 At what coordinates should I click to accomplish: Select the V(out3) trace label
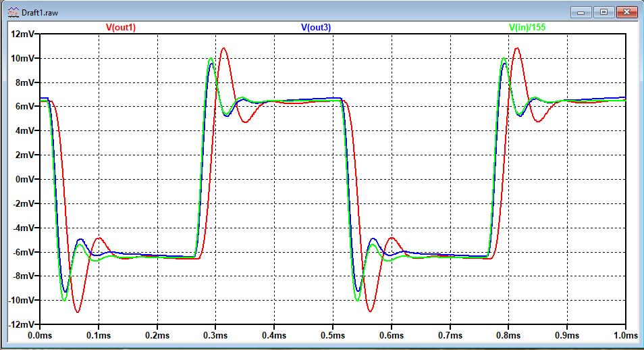coord(316,27)
